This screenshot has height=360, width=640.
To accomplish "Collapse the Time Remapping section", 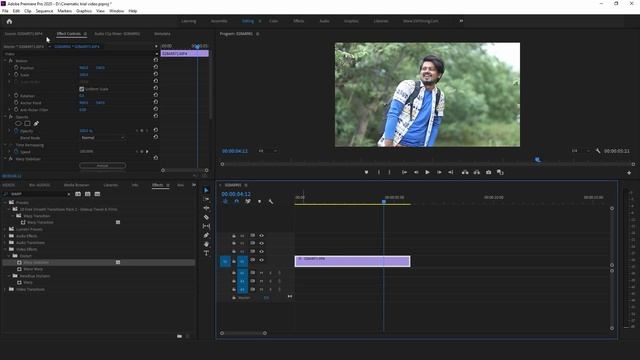I will (5, 145).
